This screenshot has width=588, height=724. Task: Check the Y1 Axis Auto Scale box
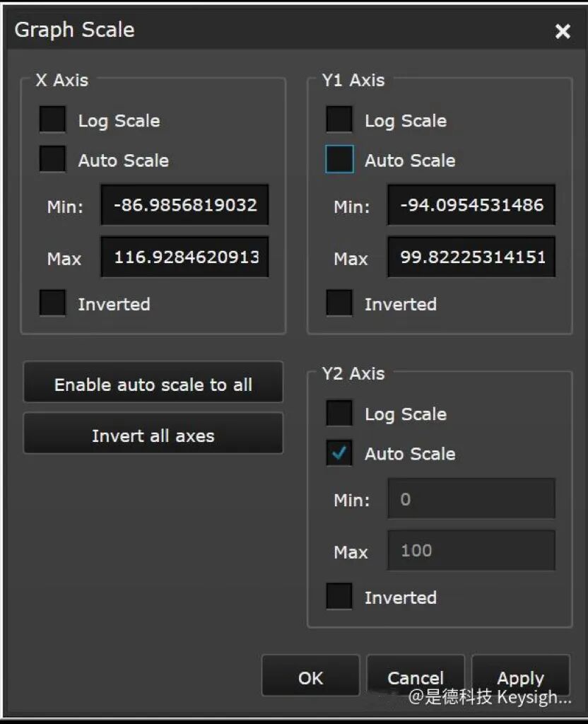(x=339, y=160)
